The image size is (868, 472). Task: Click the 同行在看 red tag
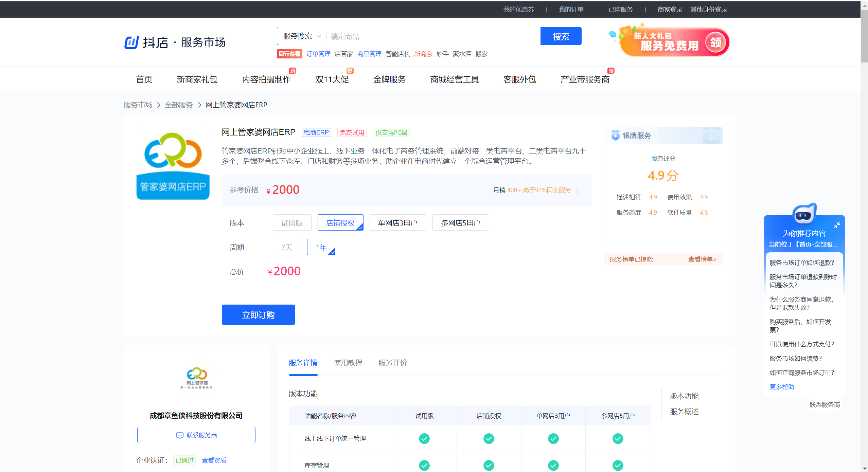coord(289,54)
